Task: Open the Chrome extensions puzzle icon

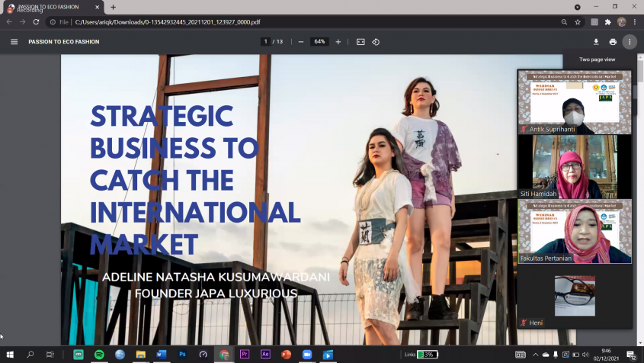Action: [x=607, y=22]
